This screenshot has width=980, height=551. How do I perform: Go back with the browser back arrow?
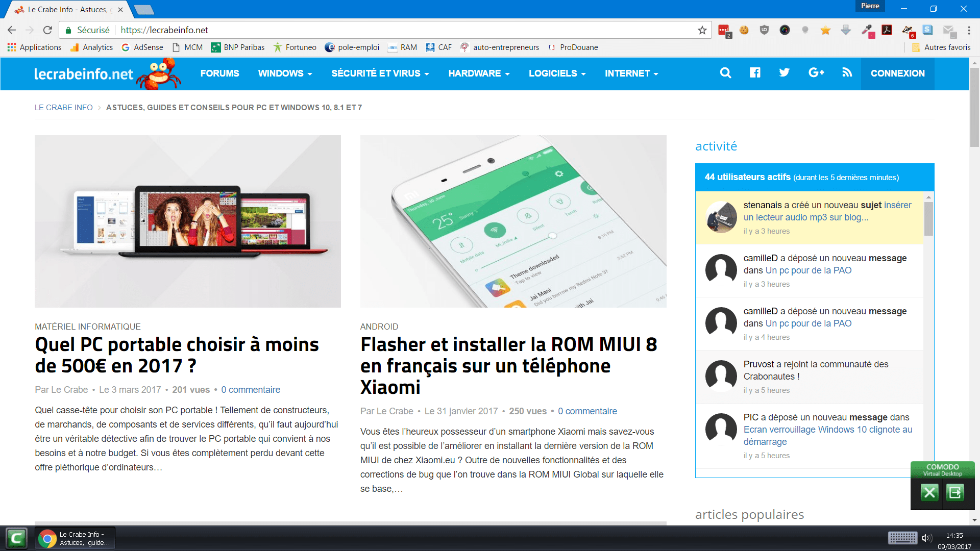point(12,30)
